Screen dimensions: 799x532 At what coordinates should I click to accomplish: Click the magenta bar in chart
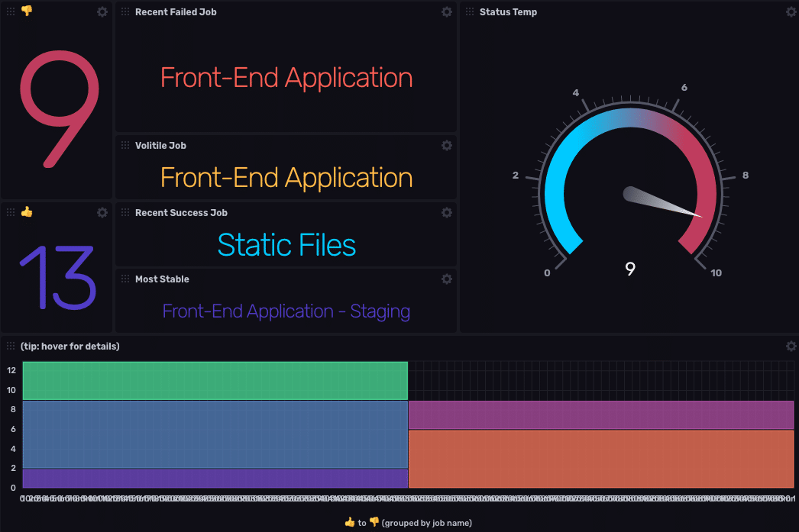[x=601, y=415]
